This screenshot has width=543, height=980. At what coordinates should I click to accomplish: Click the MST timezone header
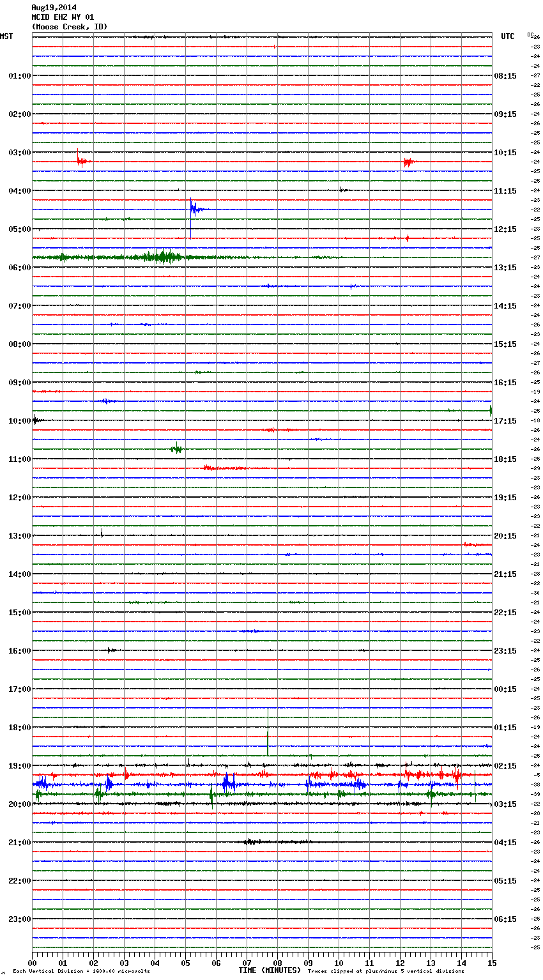point(6,36)
